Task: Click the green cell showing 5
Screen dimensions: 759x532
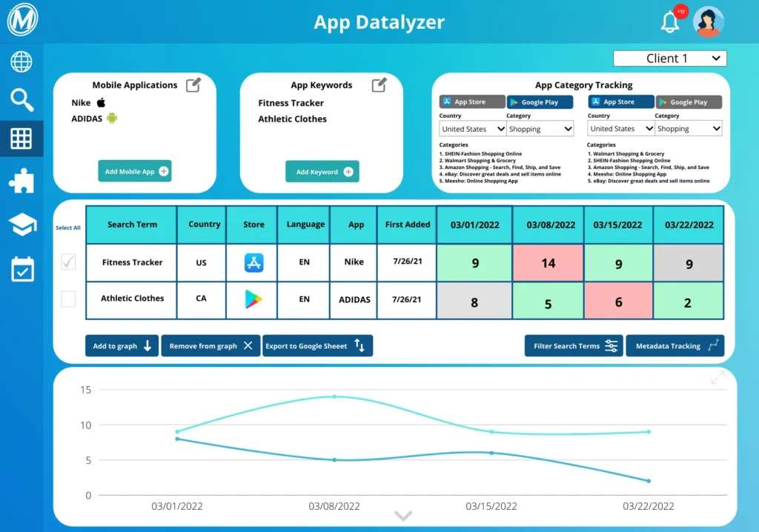Action: click(x=548, y=301)
